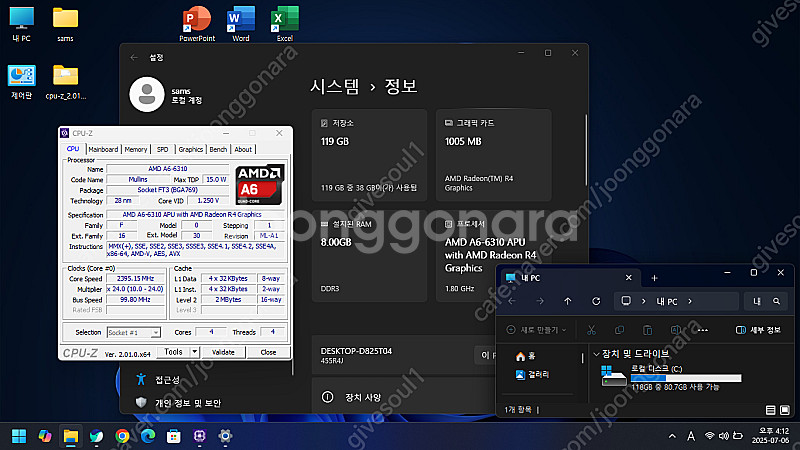Click the Copy icon in Explorer toolbar

click(x=619, y=330)
